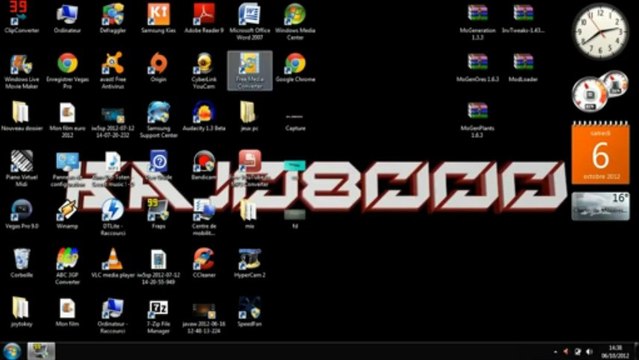Launch Samsung Kies shortcut
Image resolution: width=639 pixels, height=360 pixels.
(x=159, y=17)
